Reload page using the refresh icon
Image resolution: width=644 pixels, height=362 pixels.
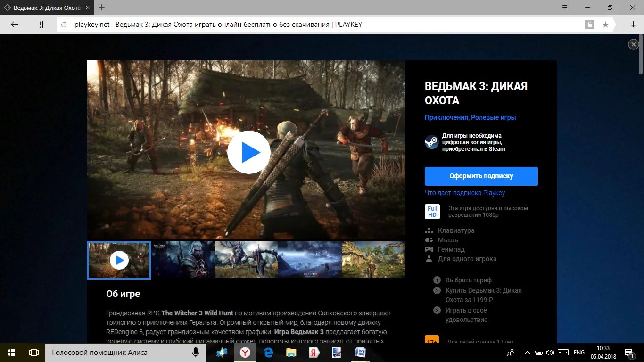click(x=65, y=25)
